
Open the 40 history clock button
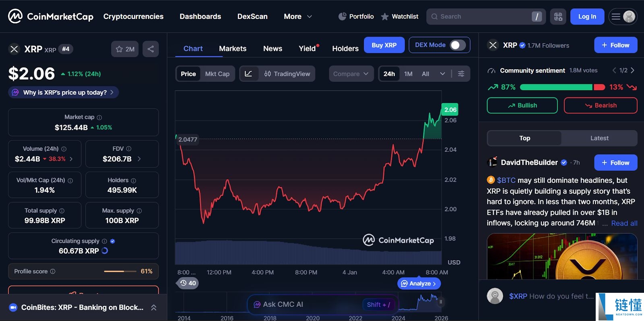coord(188,283)
